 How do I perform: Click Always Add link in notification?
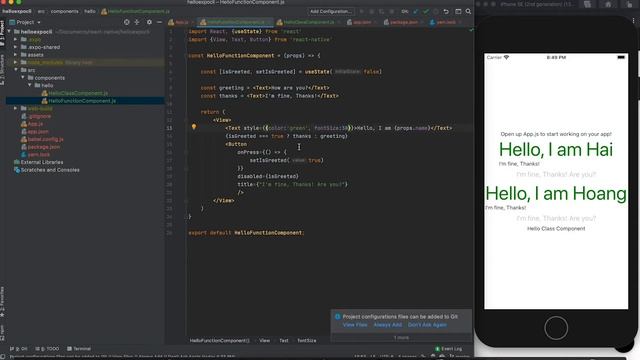(387, 325)
